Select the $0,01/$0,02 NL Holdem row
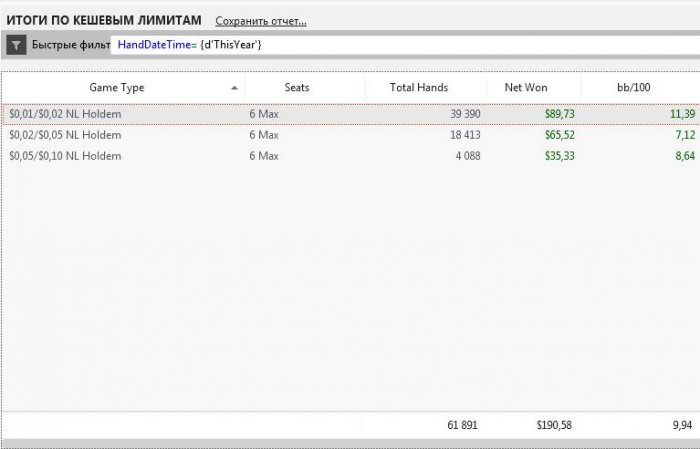Viewport: 700px width, 449px height. coord(350,114)
